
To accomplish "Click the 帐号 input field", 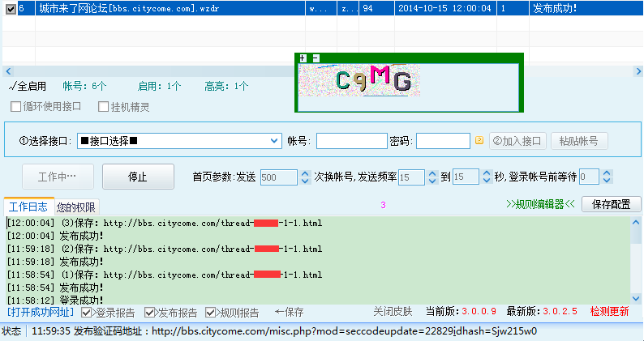I will [x=351, y=141].
